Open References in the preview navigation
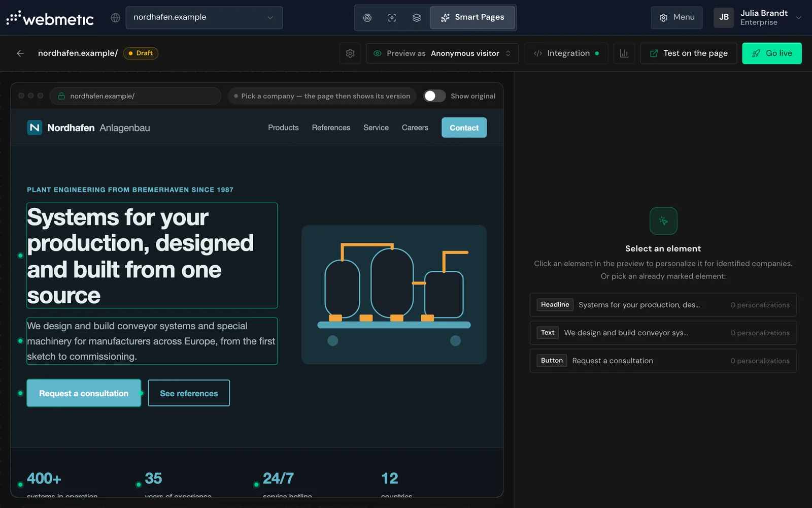 point(331,128)
